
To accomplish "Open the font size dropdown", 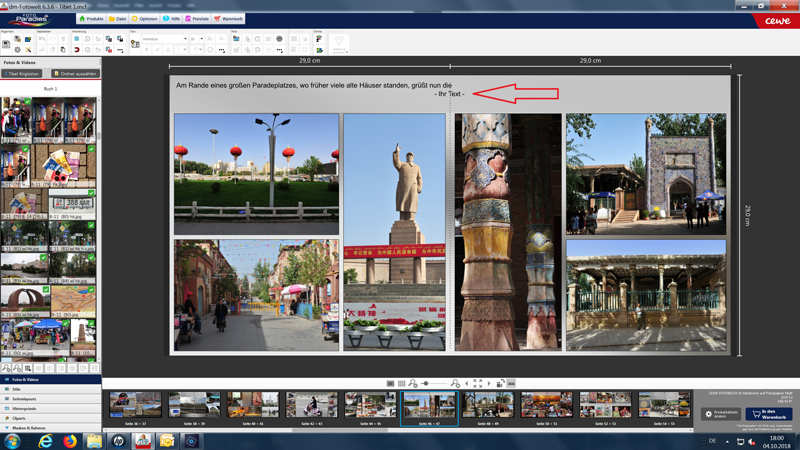I will click(196, 39).
